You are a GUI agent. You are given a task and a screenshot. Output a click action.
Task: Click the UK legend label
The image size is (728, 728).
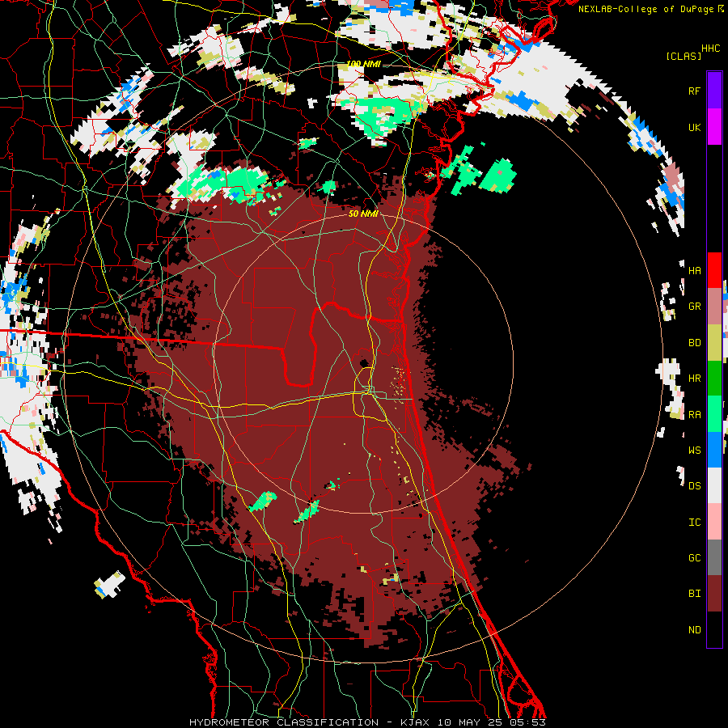click(694, 127)
